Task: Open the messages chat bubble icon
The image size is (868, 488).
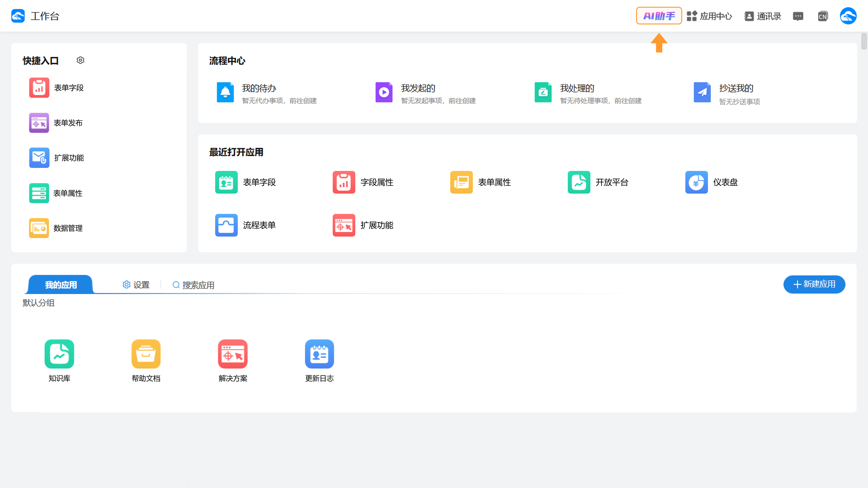Action: tap(798, 16)
